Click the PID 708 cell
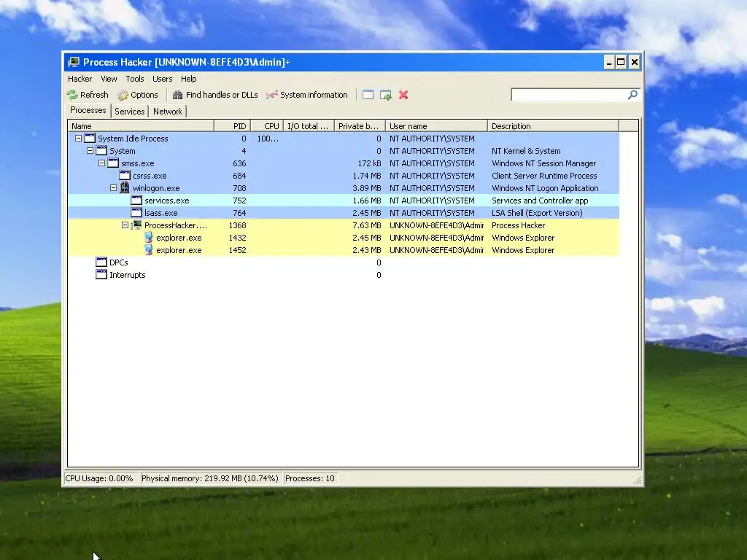Viewport: 747px width, 560px height. point(239,188)
